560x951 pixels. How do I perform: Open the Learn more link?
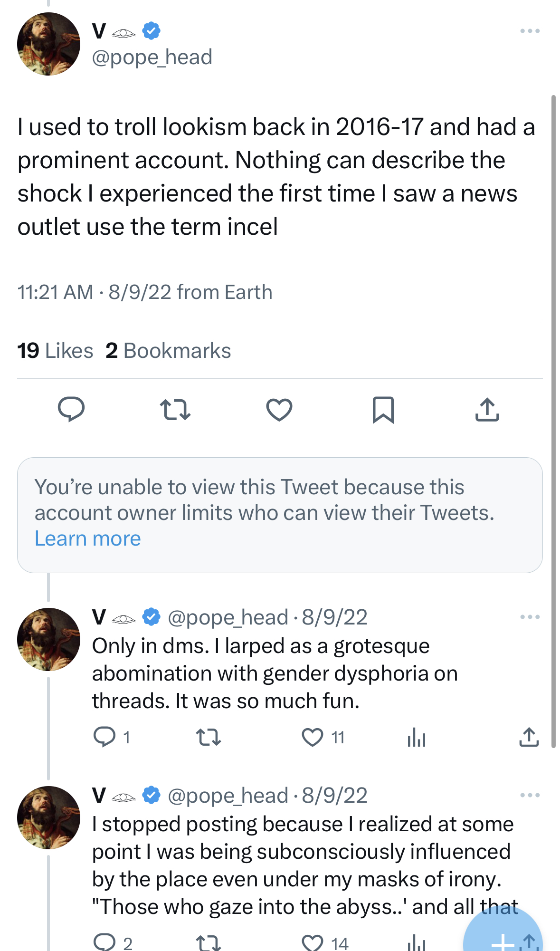(x=88, y=538)
